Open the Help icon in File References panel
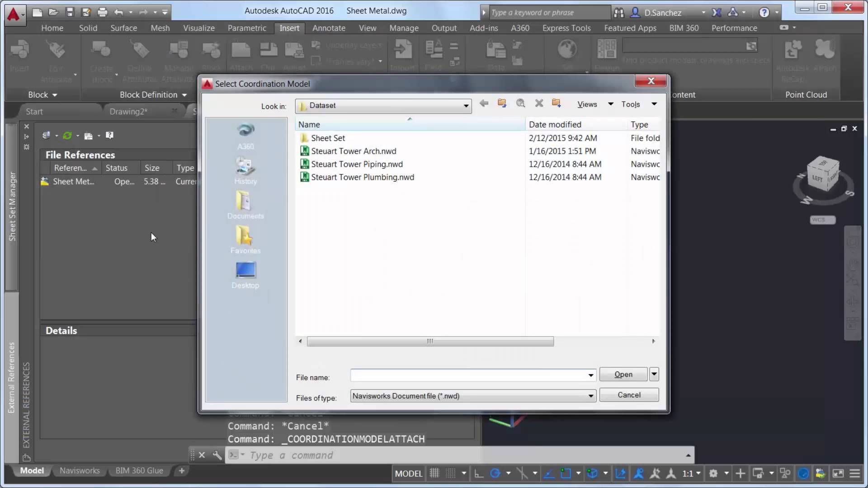 (109, 136)
